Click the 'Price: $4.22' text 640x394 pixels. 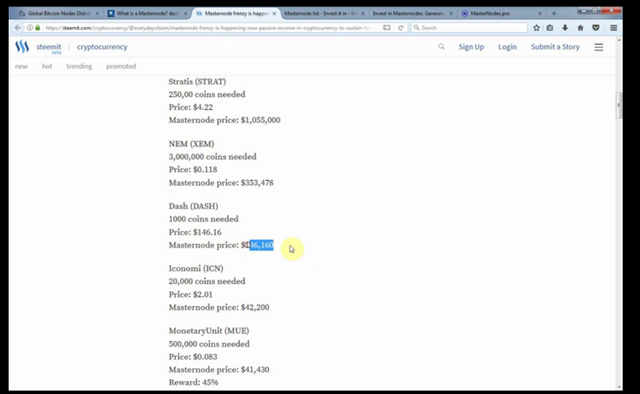click(x=191, y=107)
